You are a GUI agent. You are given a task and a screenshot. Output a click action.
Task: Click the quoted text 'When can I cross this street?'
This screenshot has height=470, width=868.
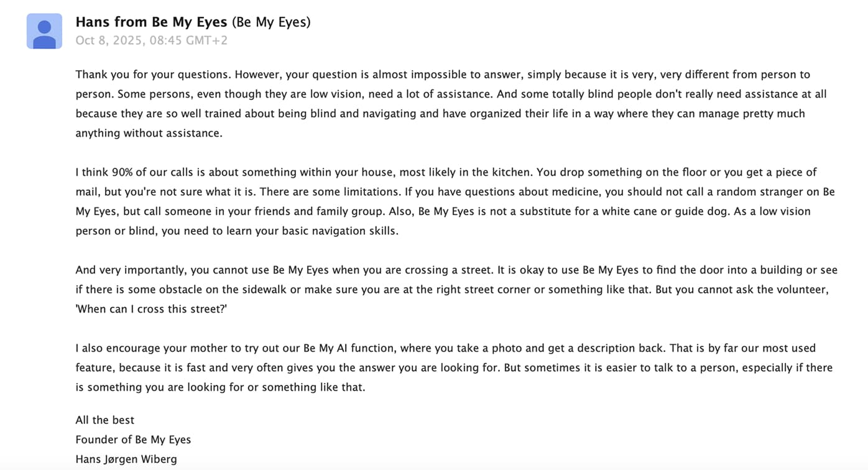point(151,309)
